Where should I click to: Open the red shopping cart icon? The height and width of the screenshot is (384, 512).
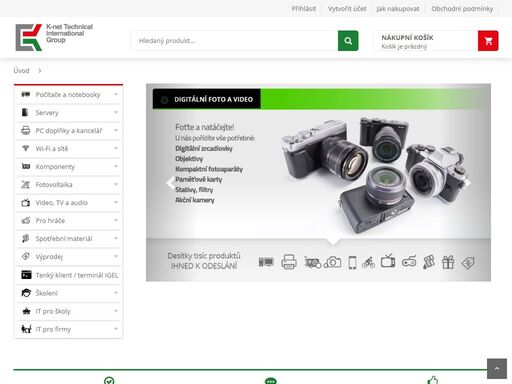point(488,41)
